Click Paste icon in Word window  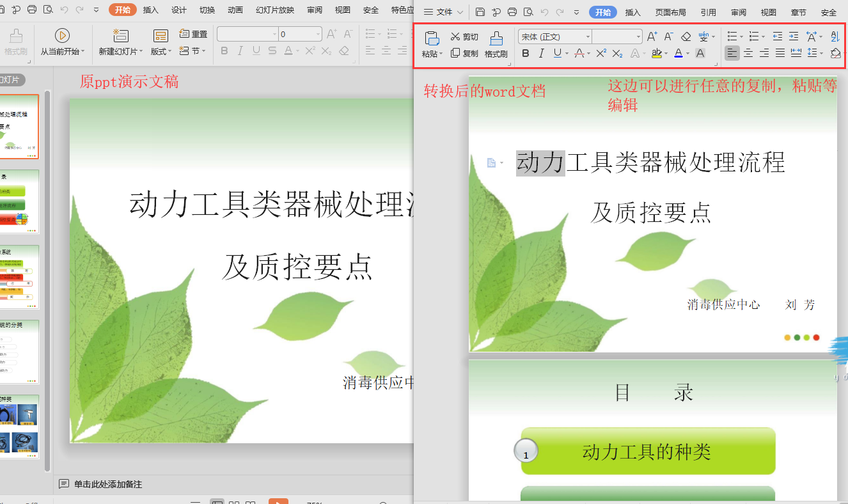[432, 38]
